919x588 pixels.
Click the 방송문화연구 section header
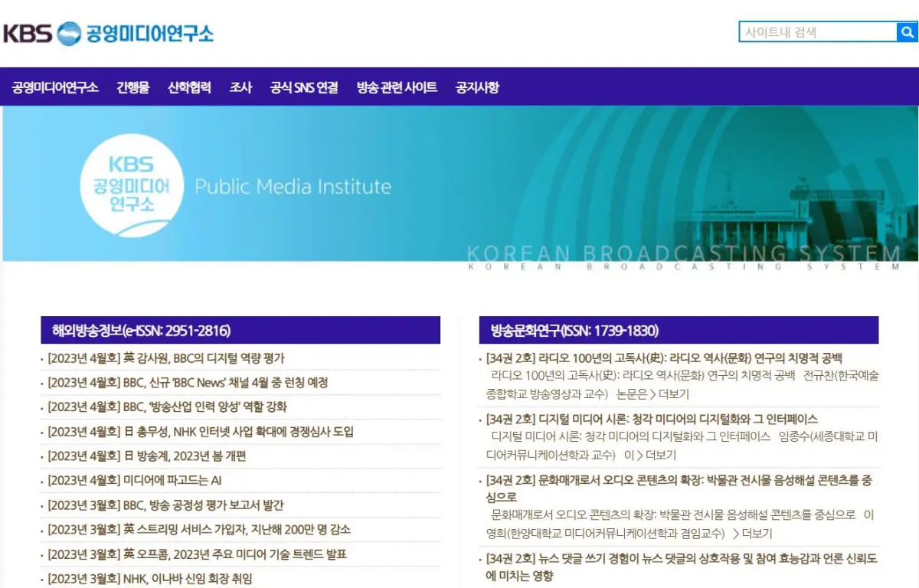click(574, 329)
